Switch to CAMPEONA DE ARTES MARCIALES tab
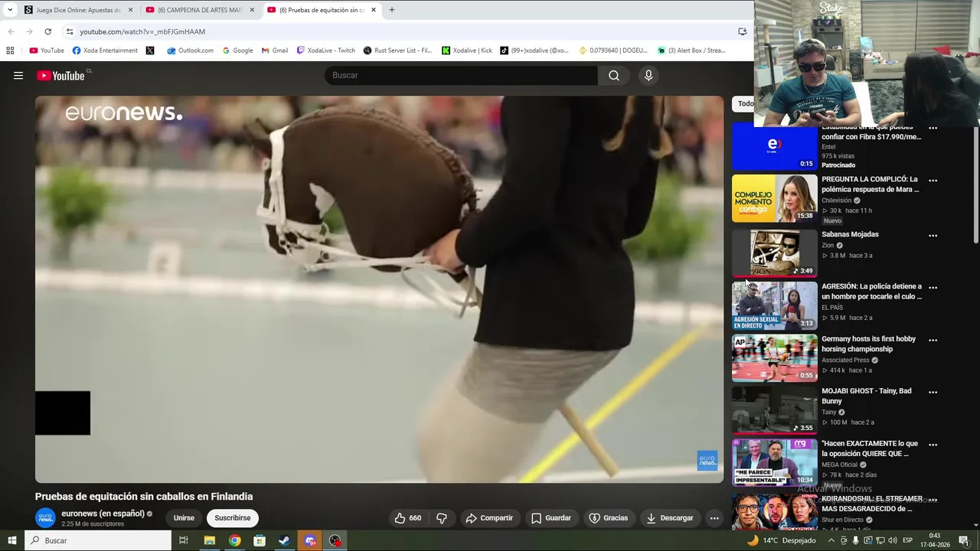Viewport: 980px width, 551px height. click(201, 10)
